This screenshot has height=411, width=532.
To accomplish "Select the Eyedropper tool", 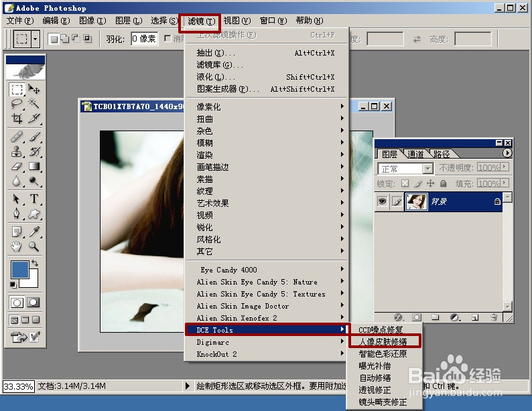I will (x=34, y=232).
